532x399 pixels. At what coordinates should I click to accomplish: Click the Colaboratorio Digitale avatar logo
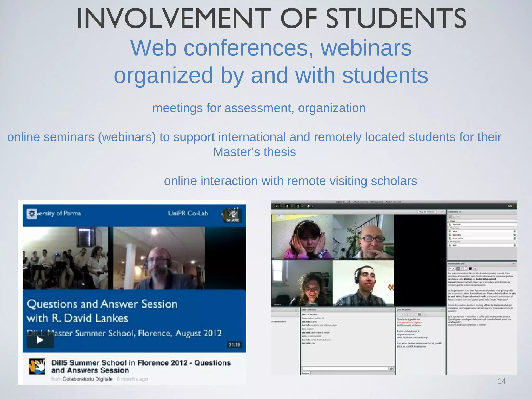pos(37,367)
